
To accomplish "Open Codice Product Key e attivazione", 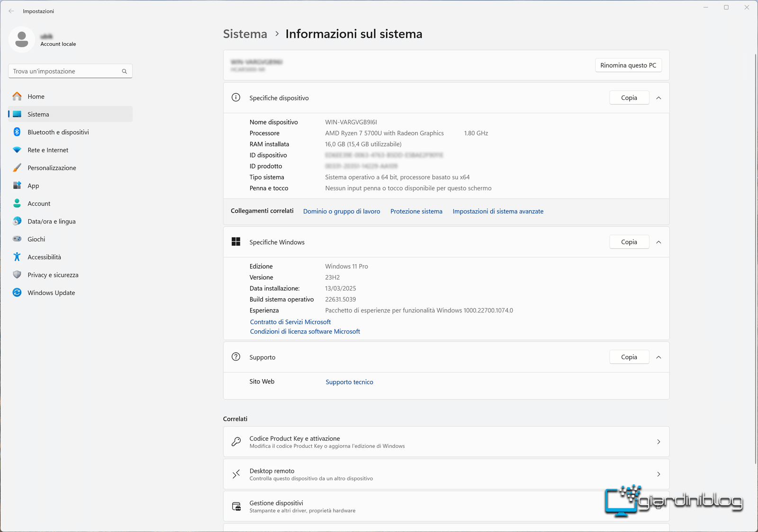I will [445, 442].
